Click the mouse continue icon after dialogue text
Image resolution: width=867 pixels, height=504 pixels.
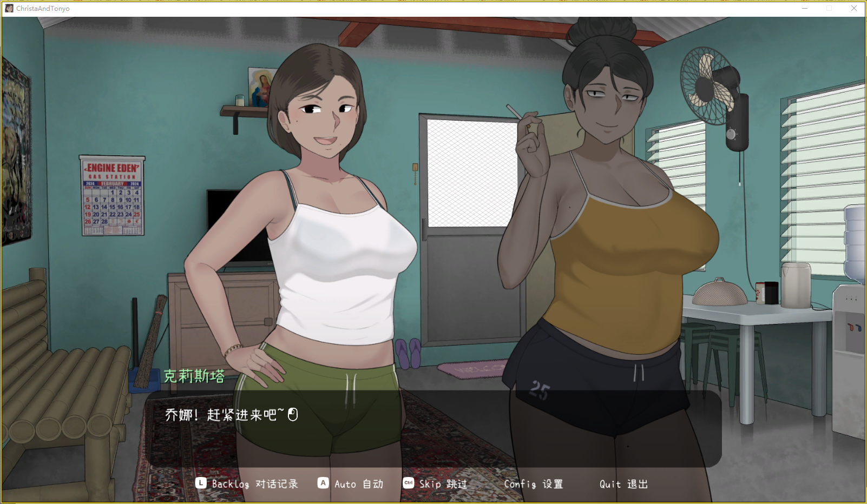[x=293, y=415]
